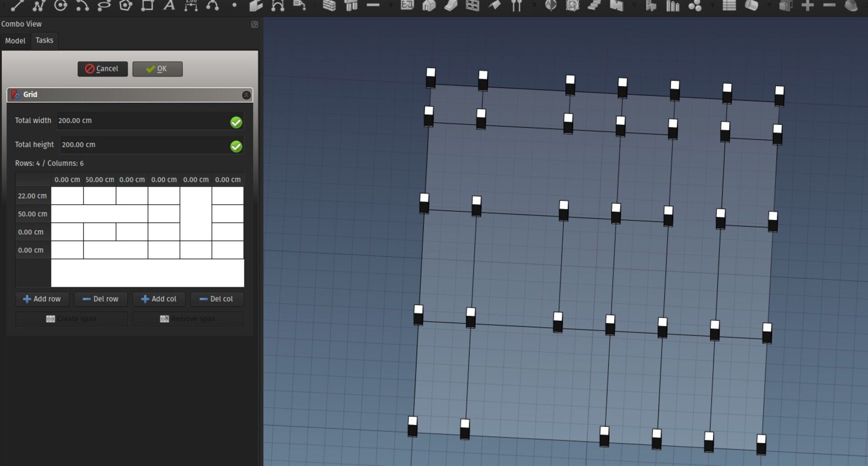This screenshot has width=868, height=466.
Task: Select the Circle drawing tool
Action: tap(60, 5)
